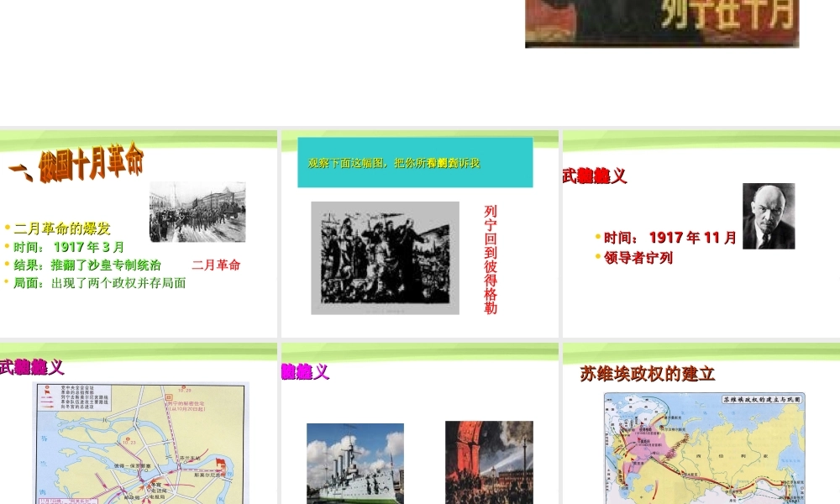The width and height of the screenshot is (840, 504).
Task: Click the black-and-white Lenin crowd picture
Action: click(386, 258)
